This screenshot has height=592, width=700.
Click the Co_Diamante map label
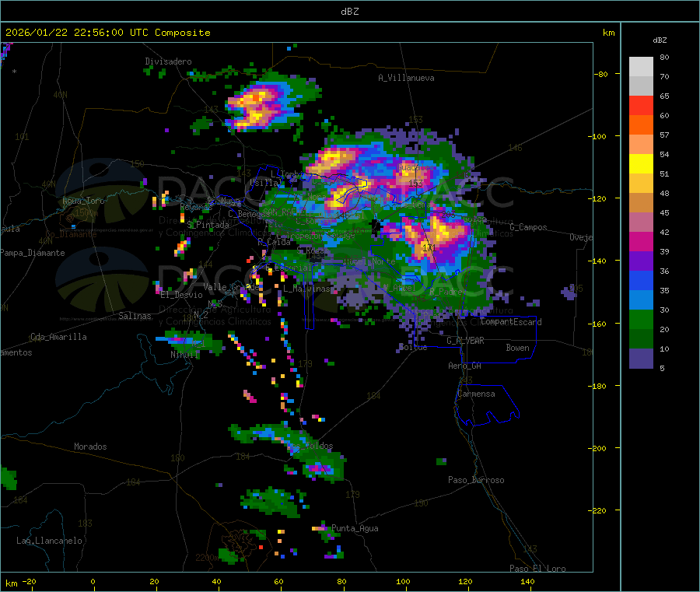(71, 234)
